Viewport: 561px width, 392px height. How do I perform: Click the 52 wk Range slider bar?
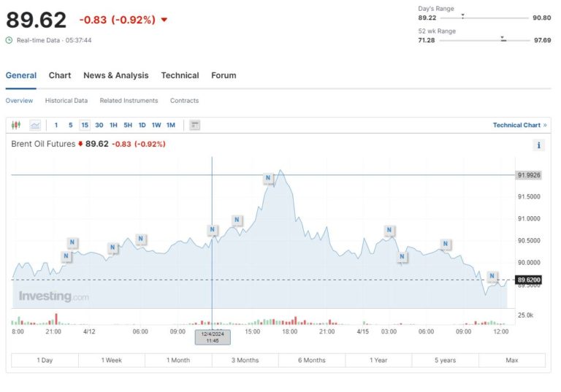click(x=484, y=40)
